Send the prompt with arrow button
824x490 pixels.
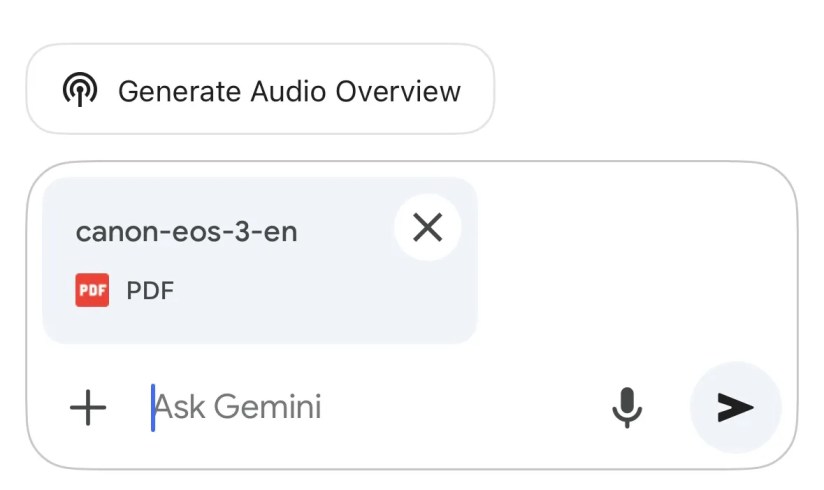(x=735, y=407)
